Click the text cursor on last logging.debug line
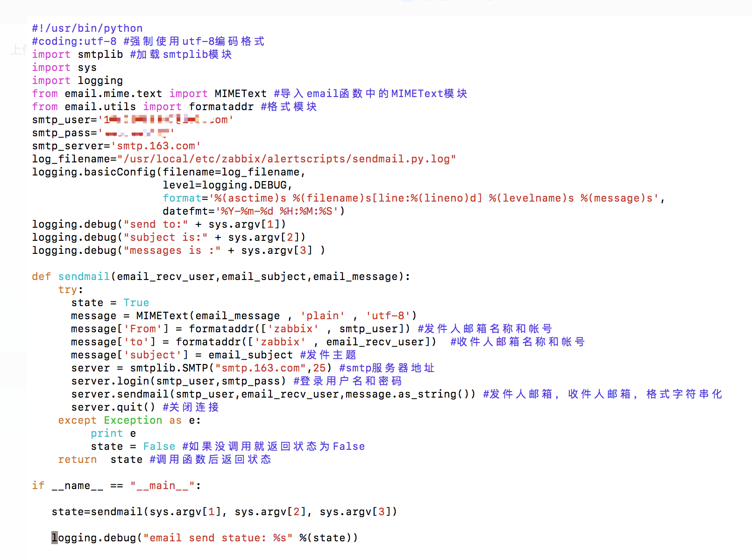 tap(55, 538)
